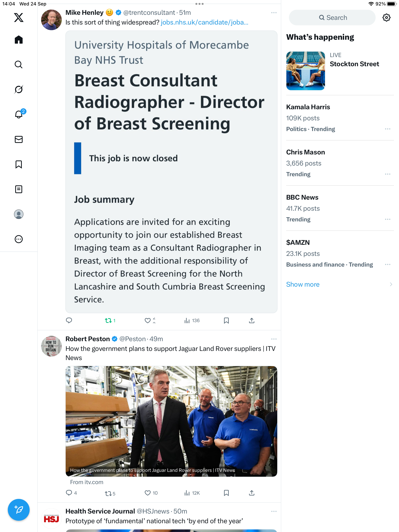Expand Show more trends chevron
This screenshot has height=532, width=399.
click(391, 284)
